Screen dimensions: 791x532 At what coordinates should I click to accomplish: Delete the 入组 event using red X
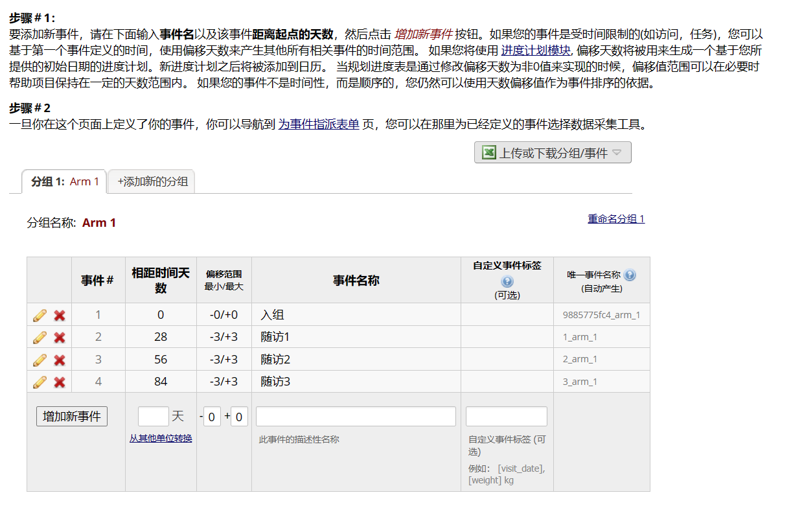coord(58,316)
